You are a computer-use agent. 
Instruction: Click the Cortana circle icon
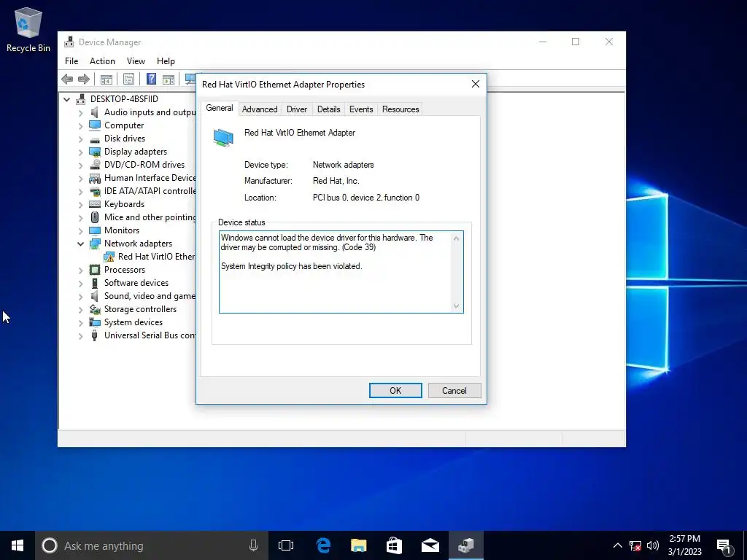pos(50,545)
